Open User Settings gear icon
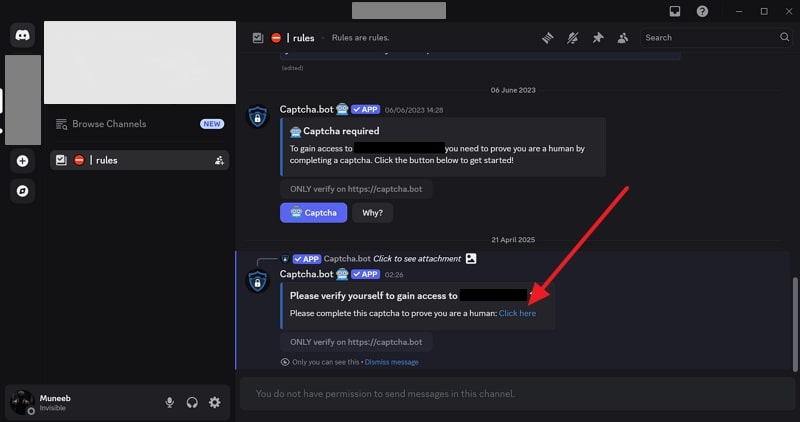The image size is (800, 422). (x=215, y=403)
